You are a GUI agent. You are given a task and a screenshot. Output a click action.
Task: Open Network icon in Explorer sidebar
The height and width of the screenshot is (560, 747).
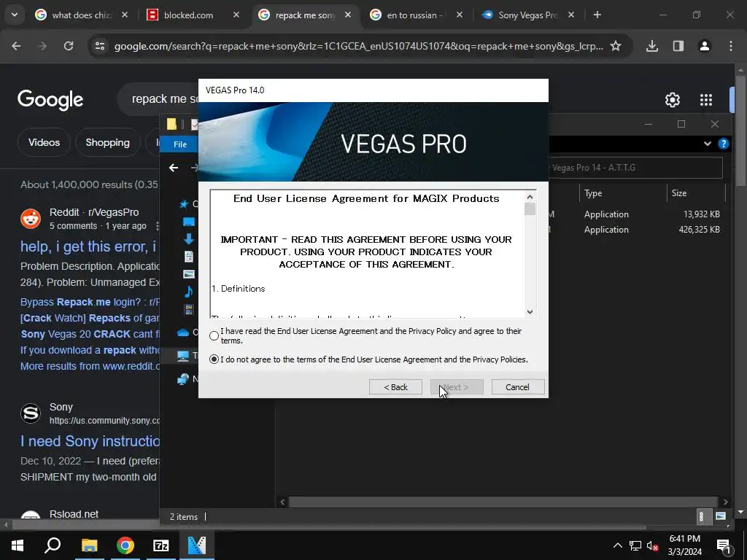pos(183,379)
